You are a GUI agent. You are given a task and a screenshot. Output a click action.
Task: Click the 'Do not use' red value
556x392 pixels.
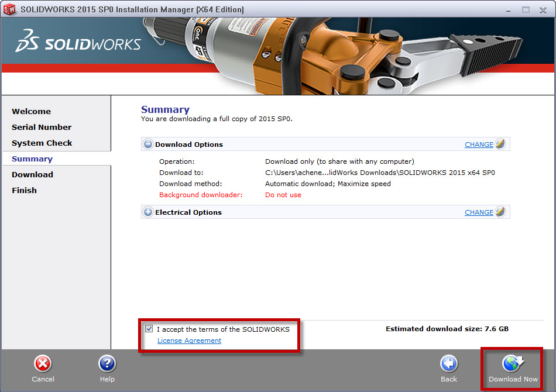tap(283, 195)
